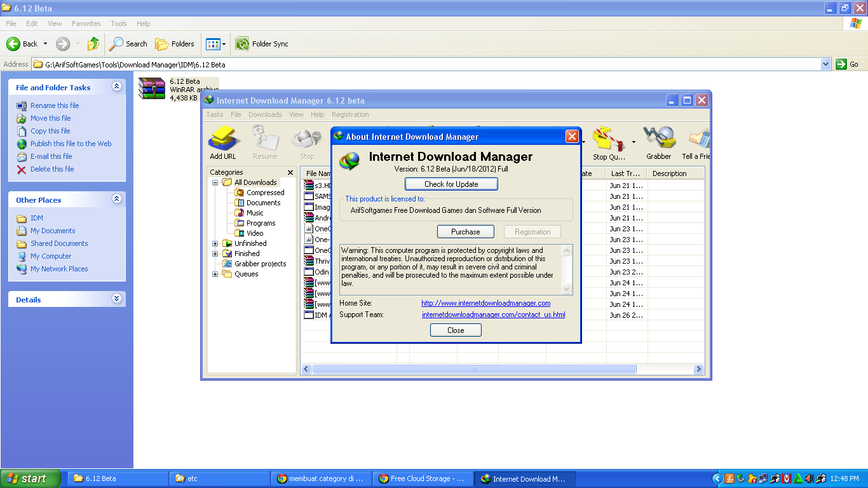Open the Stop Queue dropdown arrow
This screenshot has height=488, width=868.
click(634, 141)
